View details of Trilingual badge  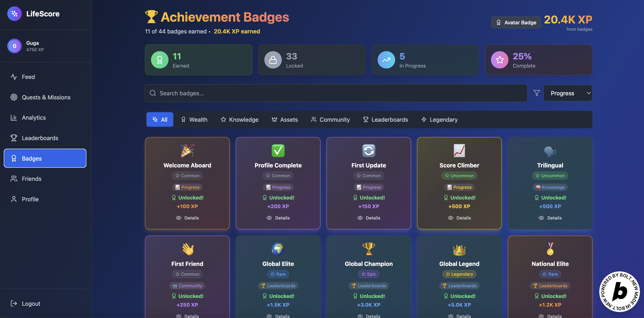coord(550,218)
